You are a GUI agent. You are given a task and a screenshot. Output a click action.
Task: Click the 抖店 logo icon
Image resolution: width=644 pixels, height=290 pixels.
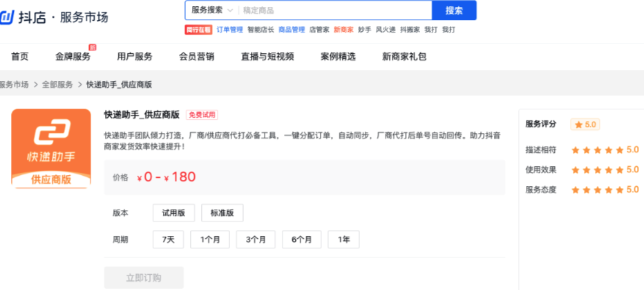tap(7, 17)
